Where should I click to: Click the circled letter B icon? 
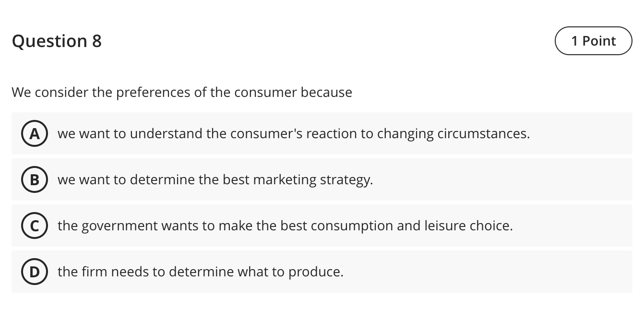[x=34, y=179]
